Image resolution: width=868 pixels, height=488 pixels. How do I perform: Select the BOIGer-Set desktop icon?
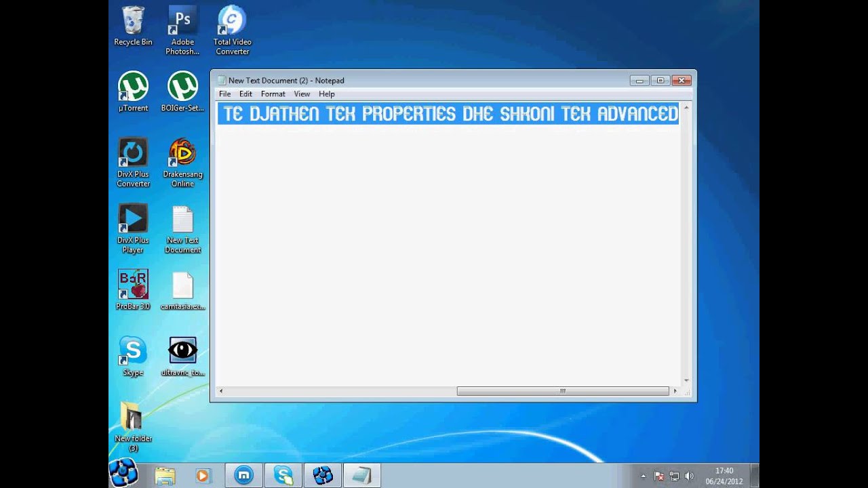coord(182,91)
